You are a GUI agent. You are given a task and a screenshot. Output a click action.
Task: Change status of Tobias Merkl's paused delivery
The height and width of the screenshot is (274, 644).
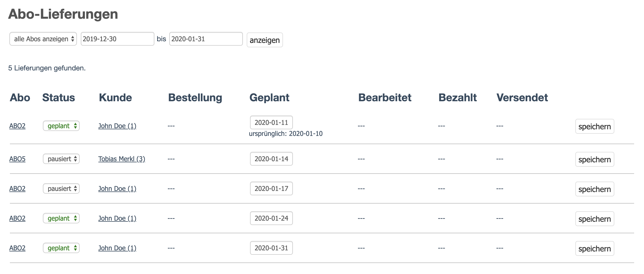coord(61,159)
